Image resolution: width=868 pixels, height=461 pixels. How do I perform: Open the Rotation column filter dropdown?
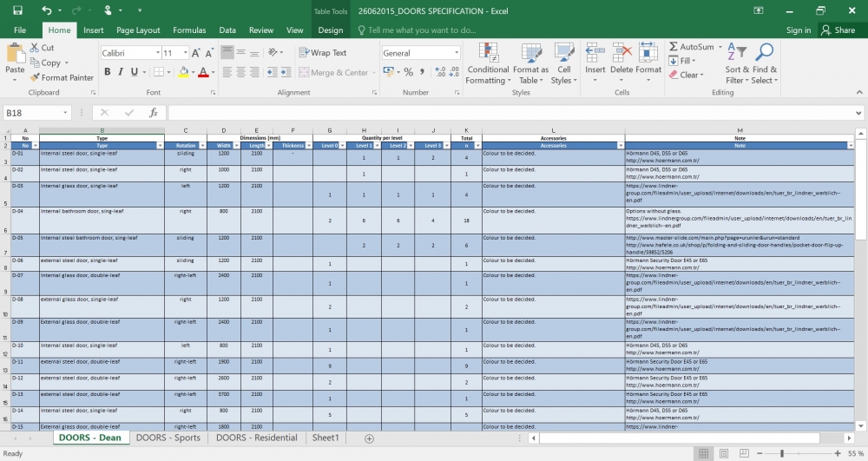point(202,146)
